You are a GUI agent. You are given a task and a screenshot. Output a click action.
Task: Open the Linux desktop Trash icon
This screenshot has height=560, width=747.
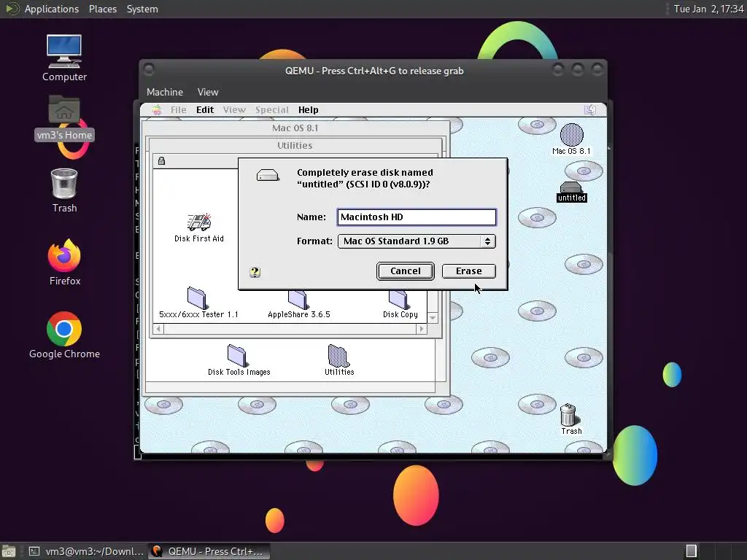tap(64, 190)
